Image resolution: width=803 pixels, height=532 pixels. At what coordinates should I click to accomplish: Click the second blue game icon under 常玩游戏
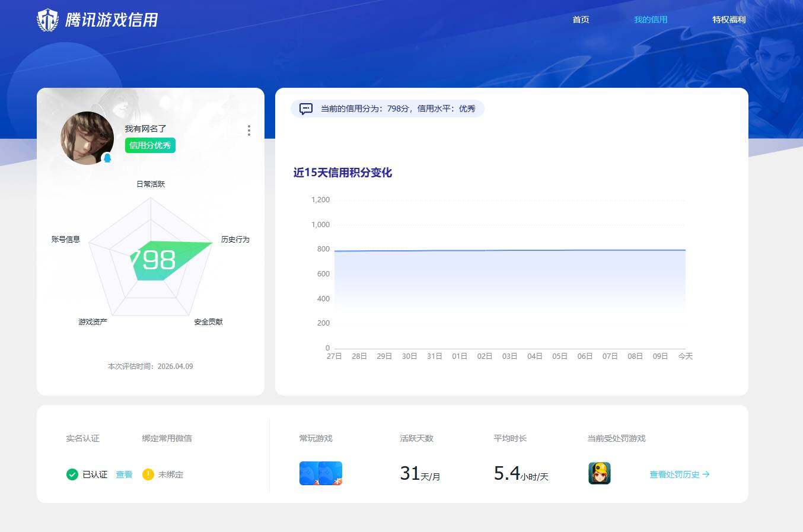click(330, 473)
